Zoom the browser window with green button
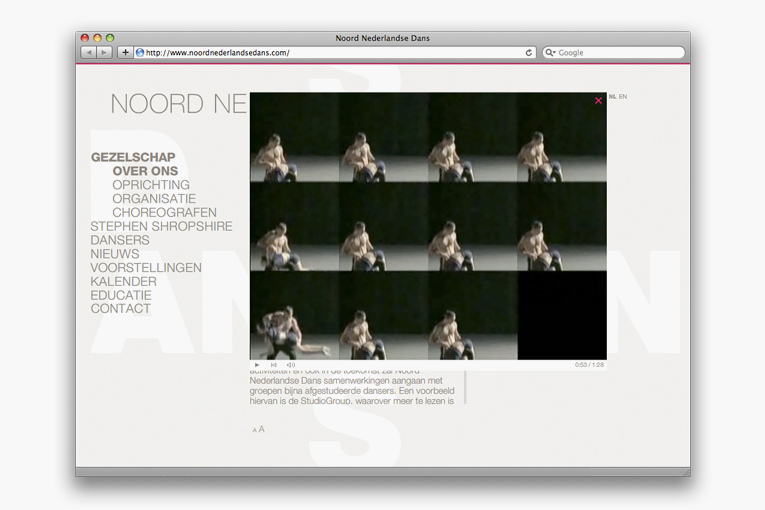 click(110, 38)
